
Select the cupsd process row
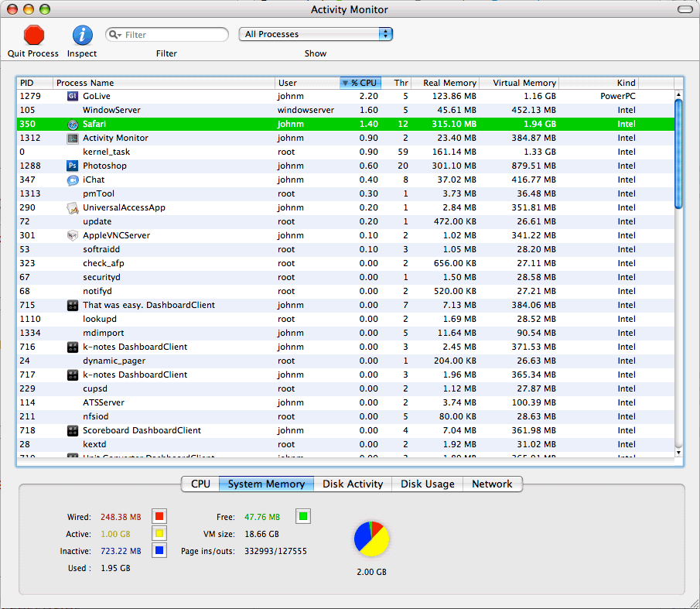tap(346, 389)
